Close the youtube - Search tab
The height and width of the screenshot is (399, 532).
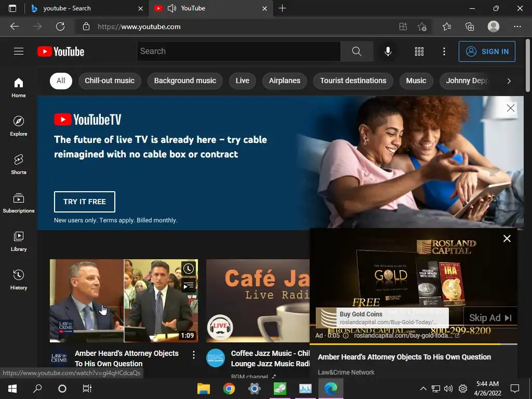140,8
